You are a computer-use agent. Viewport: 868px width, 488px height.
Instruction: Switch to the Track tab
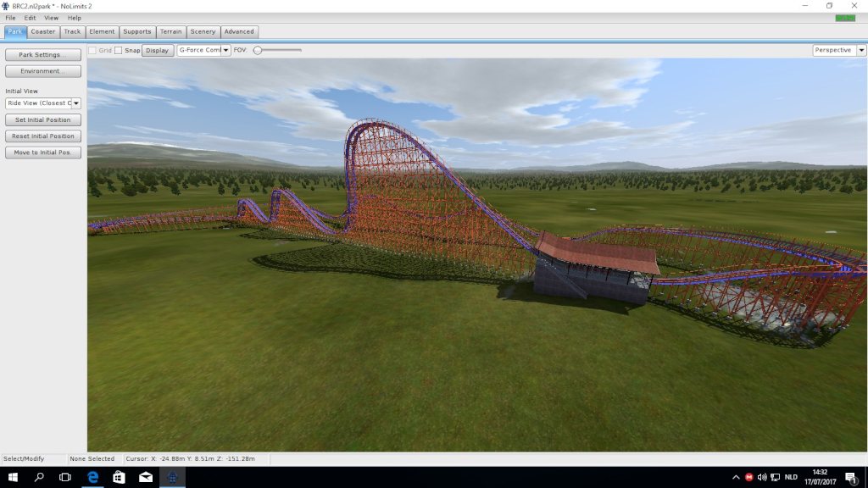coord(72,32)
